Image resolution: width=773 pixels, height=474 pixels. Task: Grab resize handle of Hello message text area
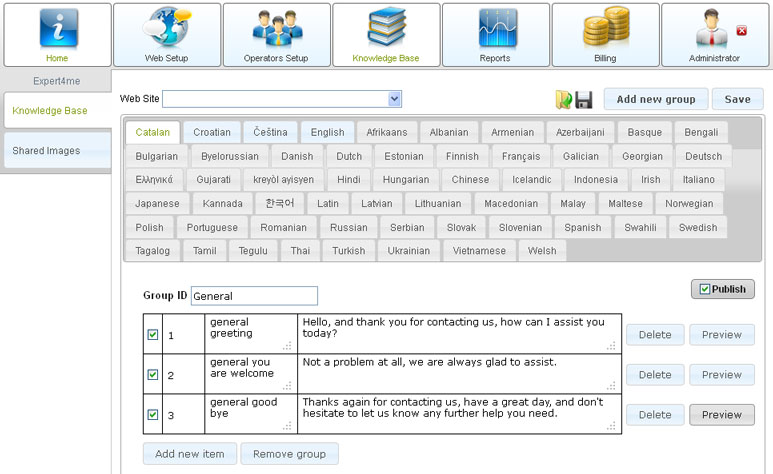click(x=611, y=346)
